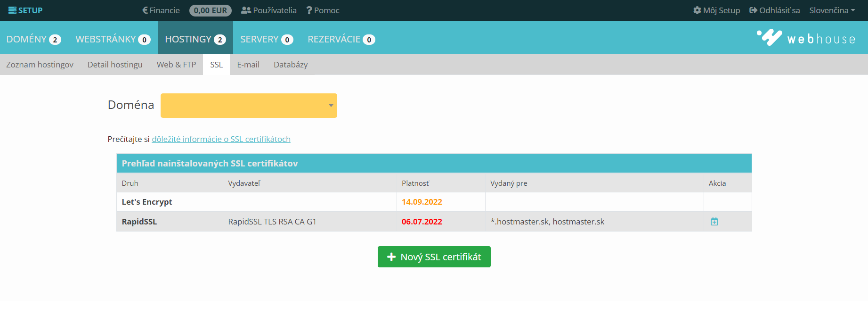Open the E-mail subtab
Viewport: 868px width, 315px height.
click(248, 65)
